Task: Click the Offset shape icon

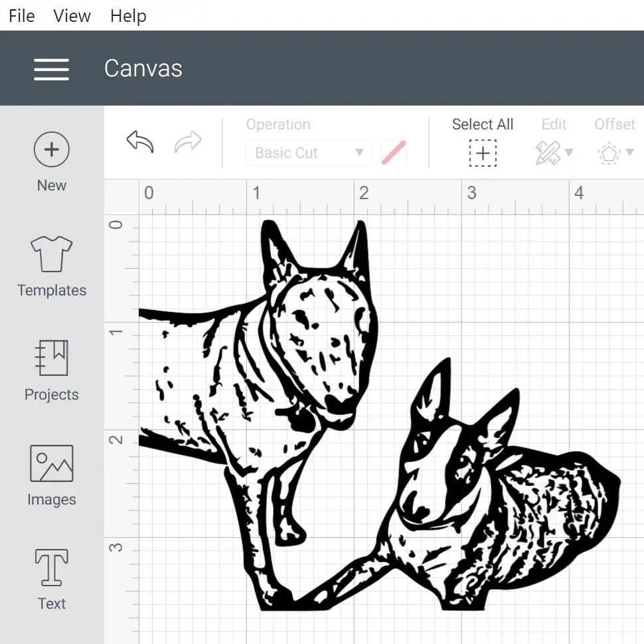Action: (x=609, y=153)
